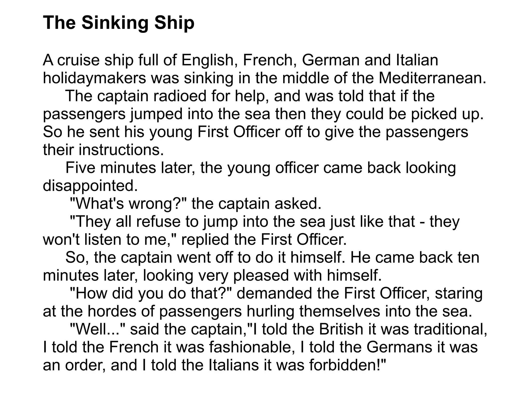The height and width of the screenshot is (399, 532).
Task: Click the quoted word "Well..."
Action: [x=98, y=329]
